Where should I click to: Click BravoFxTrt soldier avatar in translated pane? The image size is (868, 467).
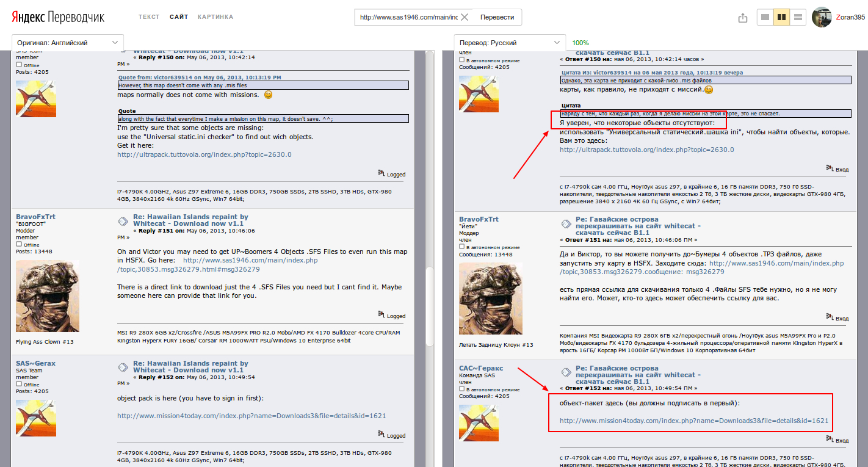(490, 300)
